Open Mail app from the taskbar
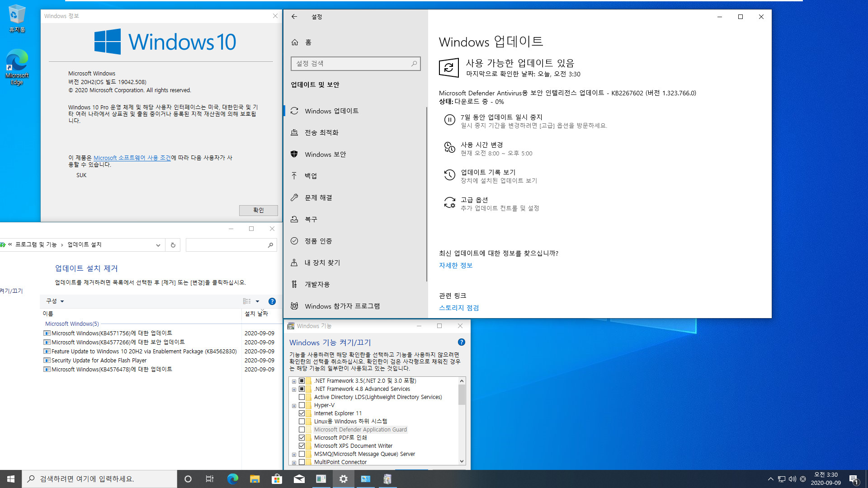The image size is (868, 488). [299, 479]
